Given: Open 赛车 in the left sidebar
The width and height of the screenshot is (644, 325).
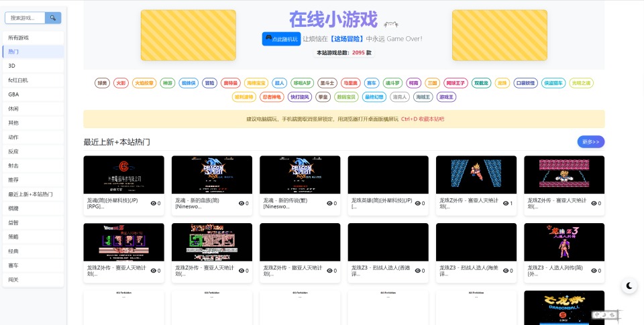Looking at the screenshot, I should (34, 265).
